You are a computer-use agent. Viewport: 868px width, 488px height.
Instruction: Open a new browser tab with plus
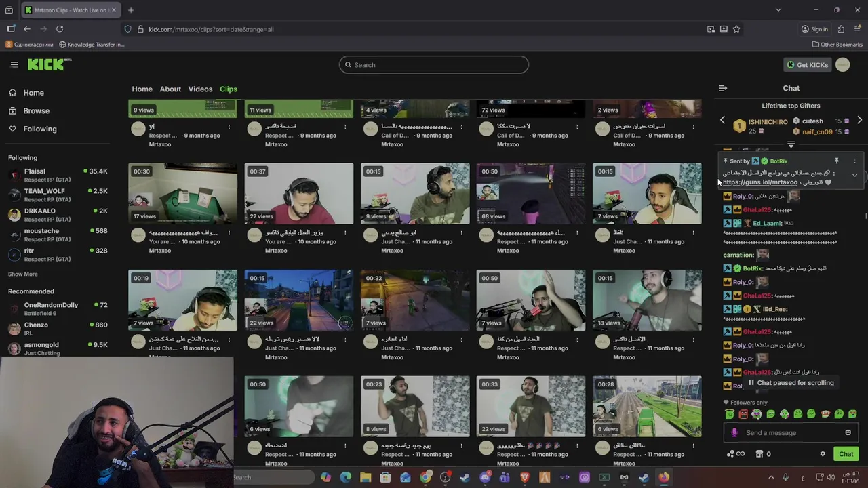[131, 10]
